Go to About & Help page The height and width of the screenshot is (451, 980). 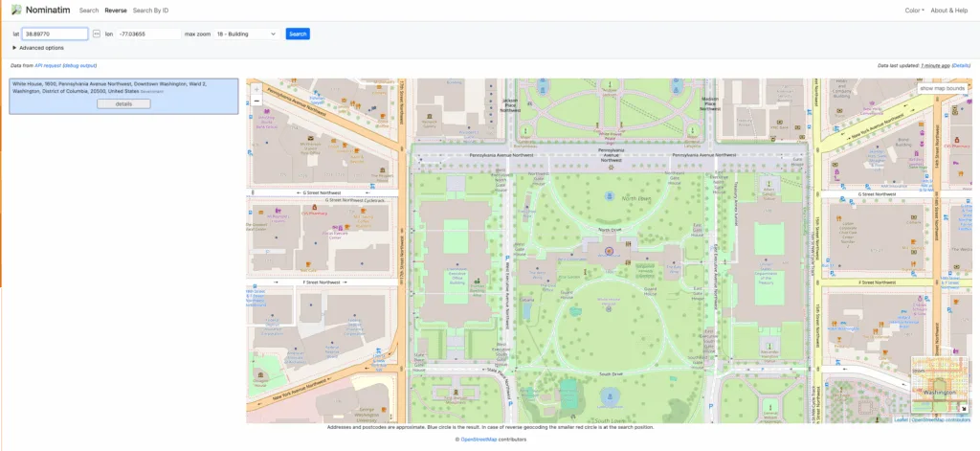(949, 10)
